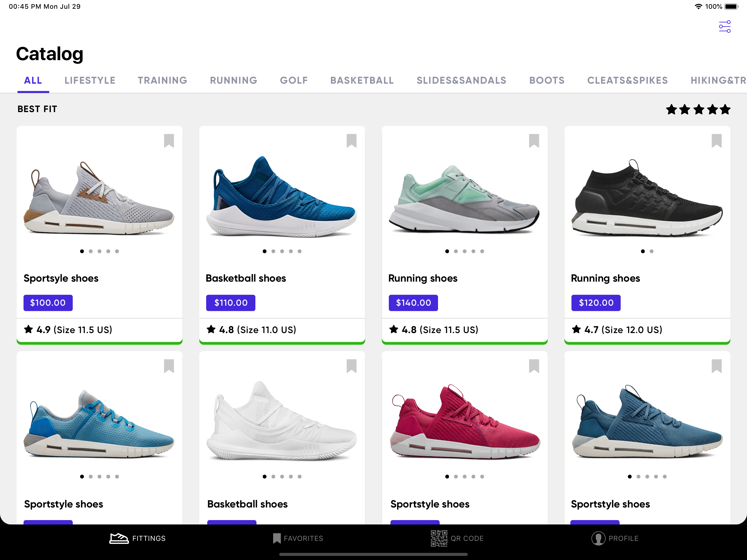Image resolution: width=747 pixels, height=560 pixels.
Task: Switch to the GOLF tab
Action: pos(294,80)
